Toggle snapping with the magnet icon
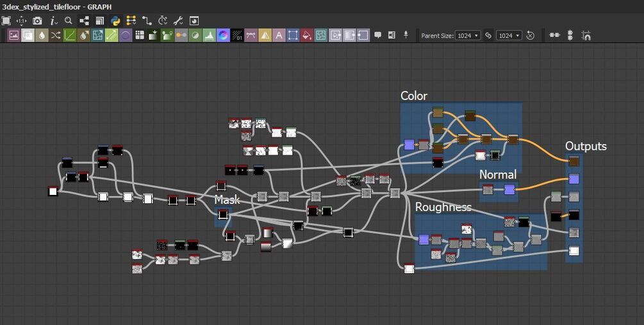644x325 pixels. [586, 35]
